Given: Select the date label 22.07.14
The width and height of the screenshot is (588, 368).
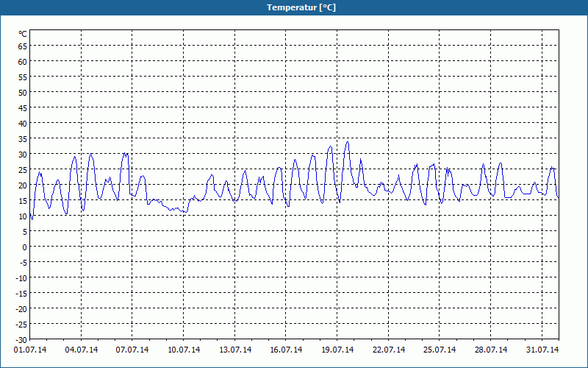Looking at the screenshot, I should tap(389, 350).
